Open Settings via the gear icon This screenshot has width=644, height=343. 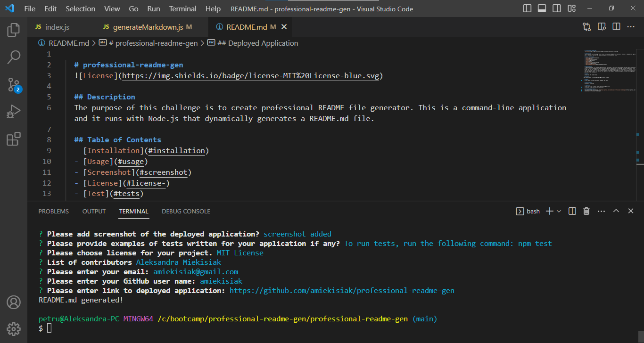click(13, 329)
